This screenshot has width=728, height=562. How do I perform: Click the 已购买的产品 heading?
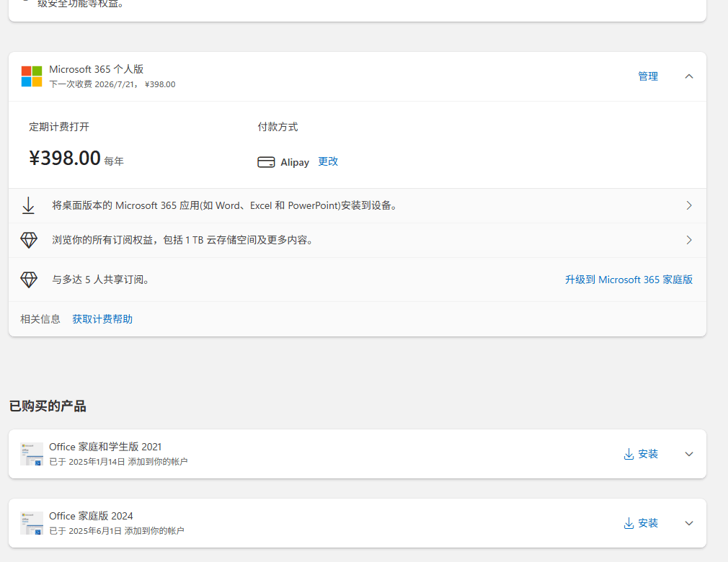tap(48, 406)
